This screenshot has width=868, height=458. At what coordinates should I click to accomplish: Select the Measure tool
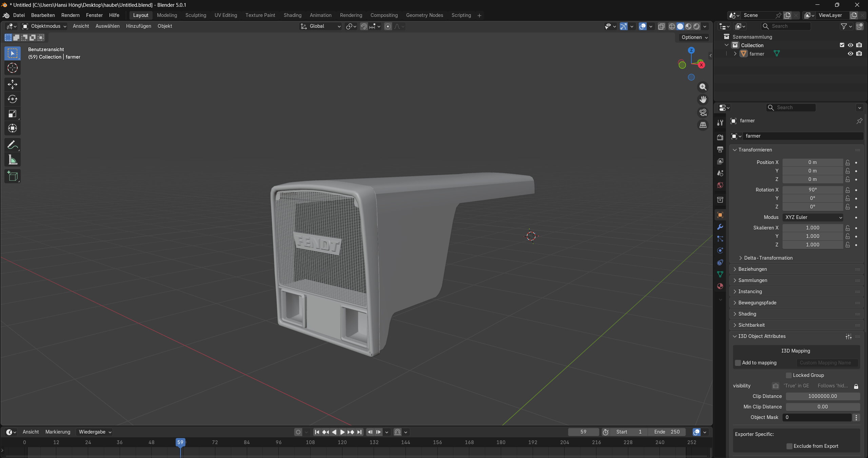(x=13, y=160)
